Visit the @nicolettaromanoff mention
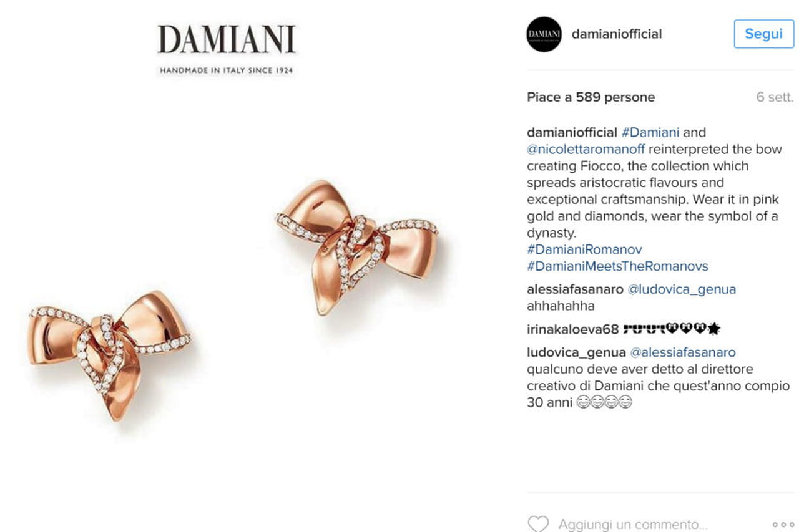Screen dimensions: 799x532 [x=586, y=149]
